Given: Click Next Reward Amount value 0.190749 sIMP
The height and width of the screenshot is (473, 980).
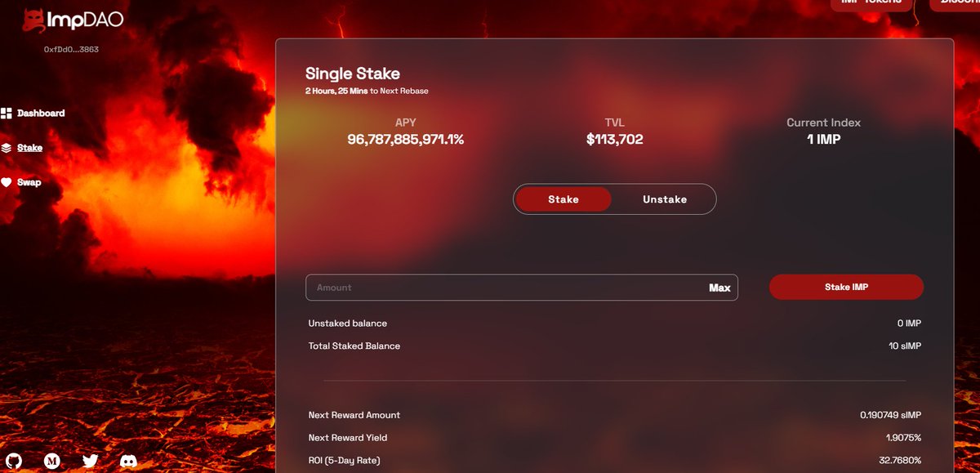Looking at the screenshot, I should tap(890, 415).
